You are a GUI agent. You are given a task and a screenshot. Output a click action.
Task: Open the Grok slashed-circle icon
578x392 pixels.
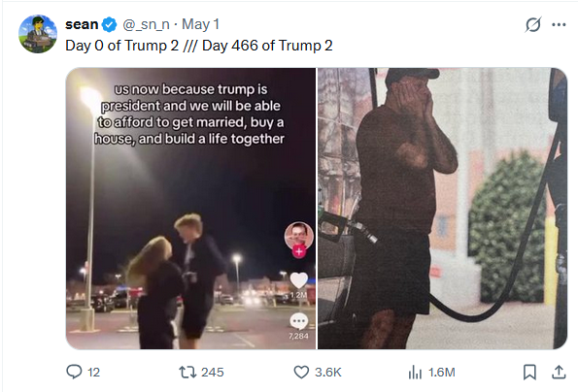coord(533,24)
